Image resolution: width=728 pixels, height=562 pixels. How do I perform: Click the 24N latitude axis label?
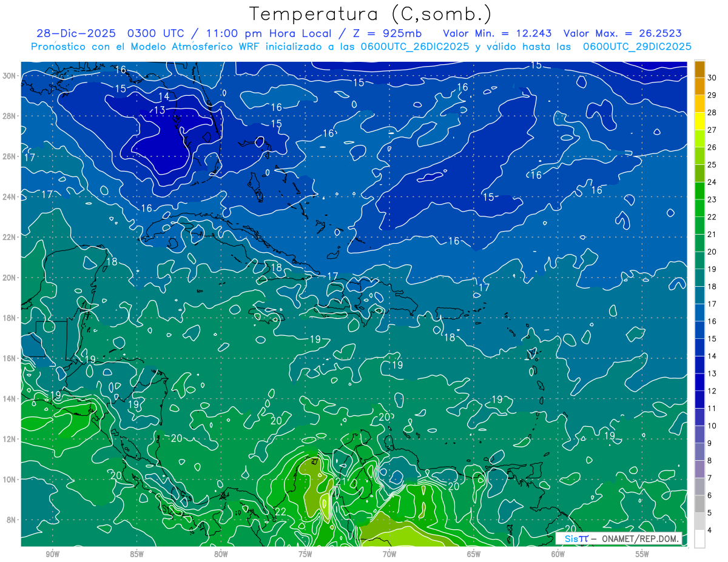pyautogui.click(x=10, y=196)
